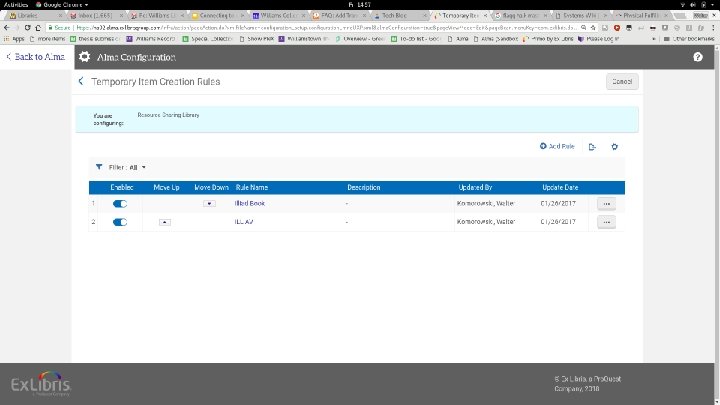This screenshot has width=720, height=405.
Task: Open the Google Chrome application menu in top bar
Action: [x=62, y=5]
